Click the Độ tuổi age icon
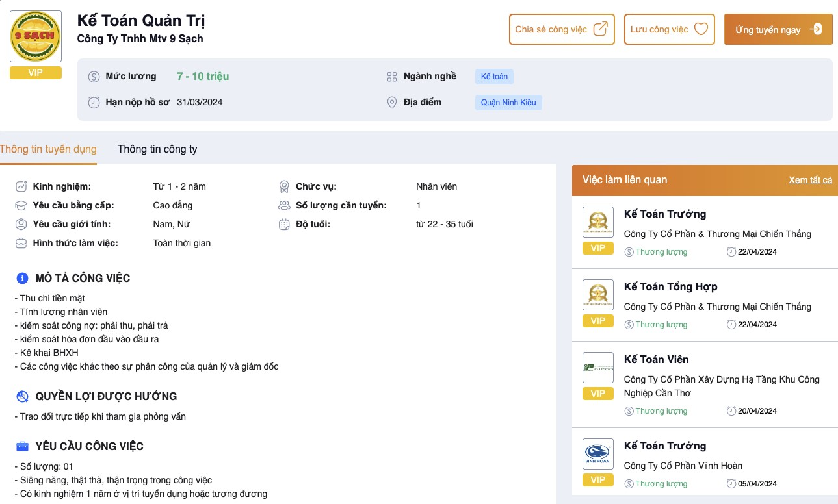The height and width of the screenshot is (504, 838). click(x=284, y=225)
